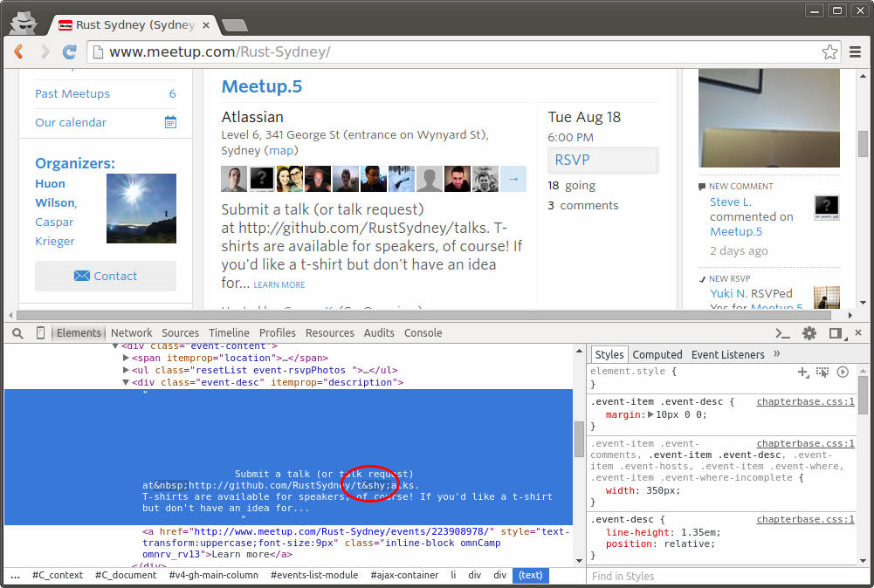This screenshot has width=874, height=588.
Task: Change DevTools dock side icon
Action: (x=836, y=333)
